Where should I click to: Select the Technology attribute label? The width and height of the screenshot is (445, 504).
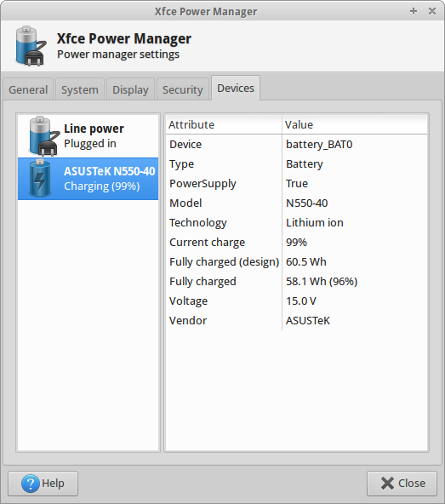198,223
